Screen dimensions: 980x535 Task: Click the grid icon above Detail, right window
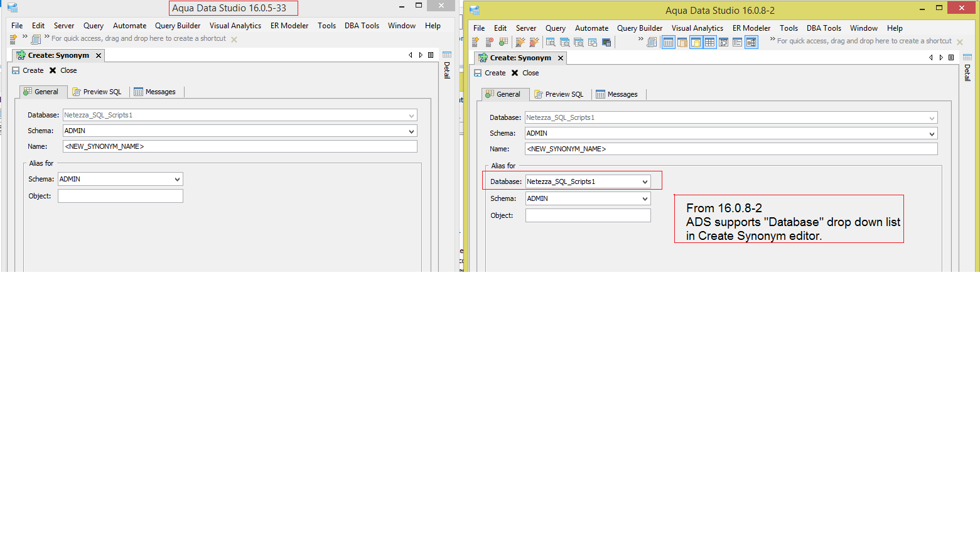[x=967, y=57]
